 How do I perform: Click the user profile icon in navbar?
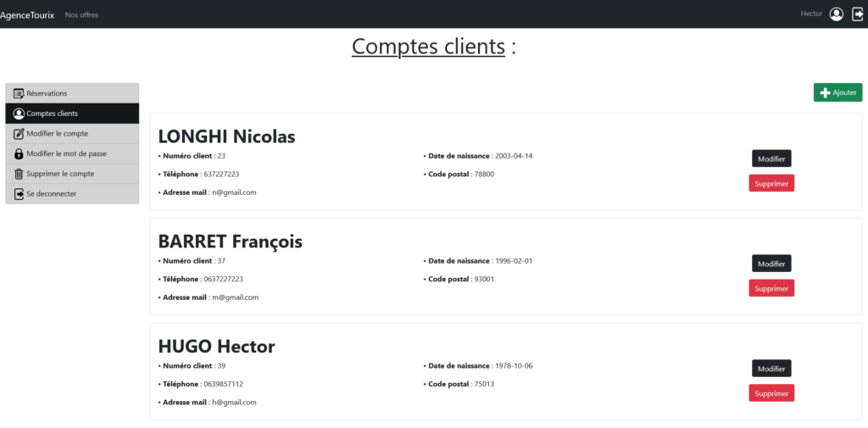point(837,14)
